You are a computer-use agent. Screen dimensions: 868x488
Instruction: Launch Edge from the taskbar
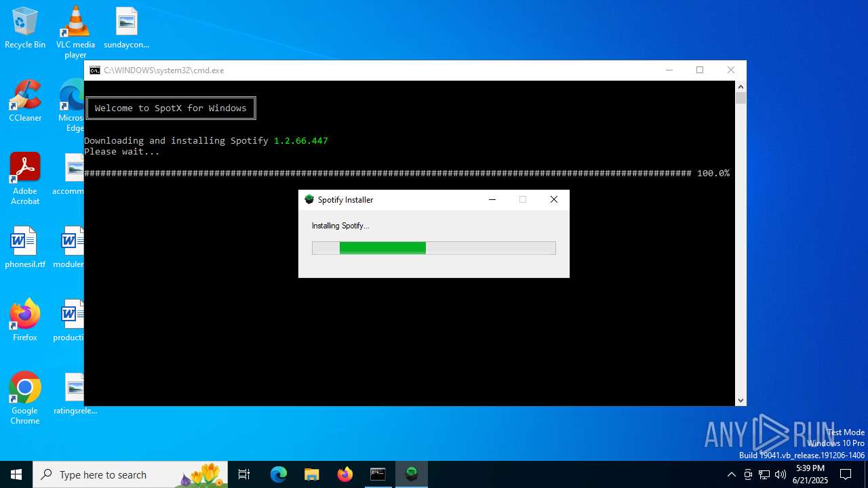[279, 474]
